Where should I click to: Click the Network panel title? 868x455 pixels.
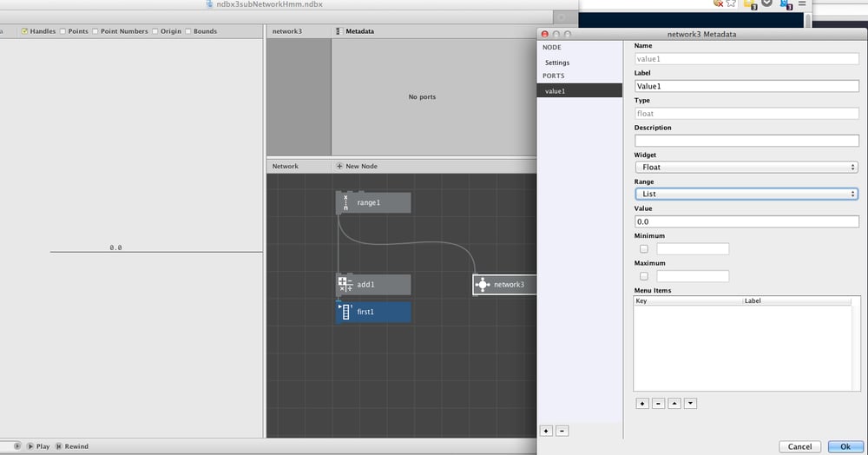pos(285,166)
